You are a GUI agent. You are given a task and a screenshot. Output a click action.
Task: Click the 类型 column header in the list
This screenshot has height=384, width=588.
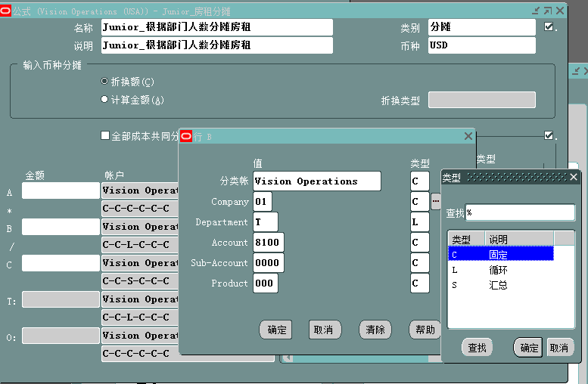(x=466, y=239)
